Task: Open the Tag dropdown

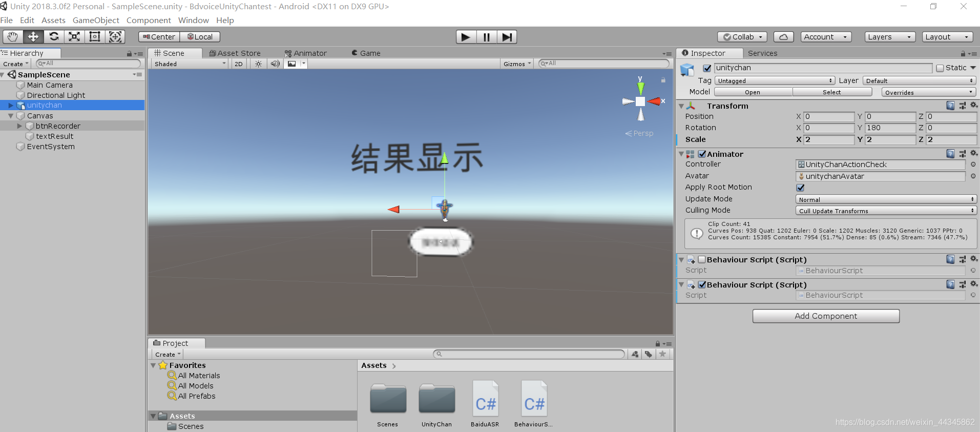Action: tap(775, 81)
